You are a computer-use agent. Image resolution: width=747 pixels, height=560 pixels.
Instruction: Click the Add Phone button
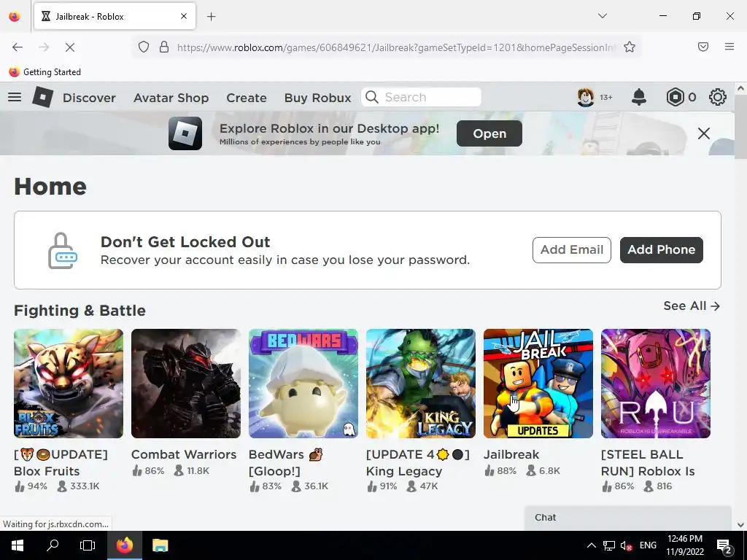tap(661, 249)
